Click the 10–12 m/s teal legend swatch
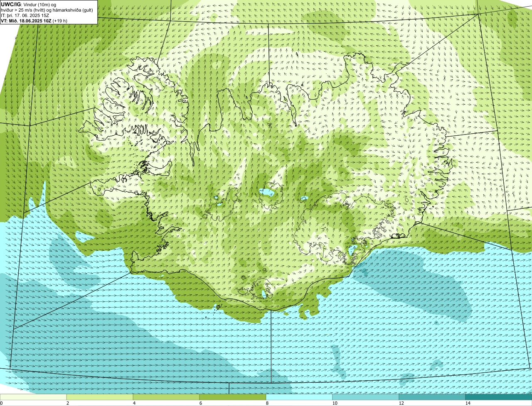532x406 pixels. coord(366,397)
